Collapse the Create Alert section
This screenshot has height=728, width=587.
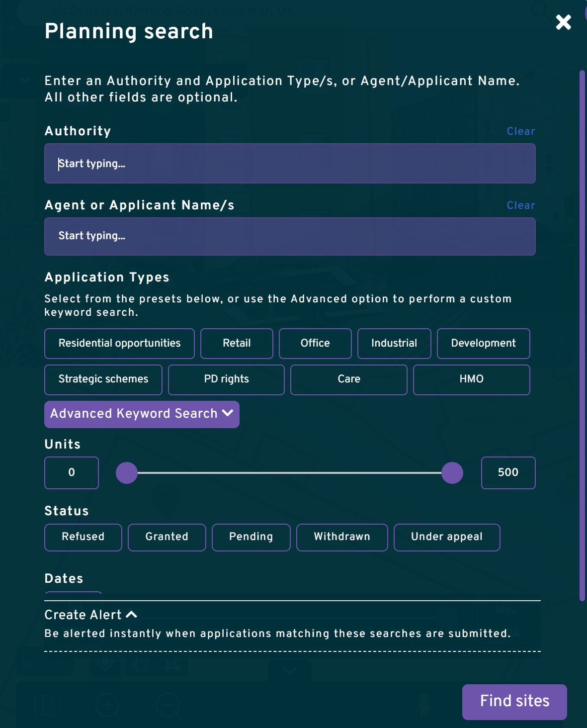91,615
